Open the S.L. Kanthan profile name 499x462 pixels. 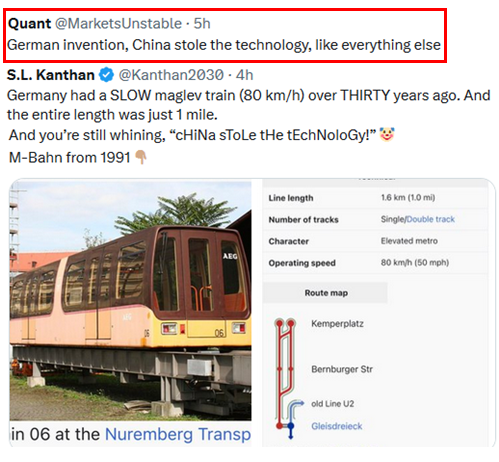(x=51, y=75)
